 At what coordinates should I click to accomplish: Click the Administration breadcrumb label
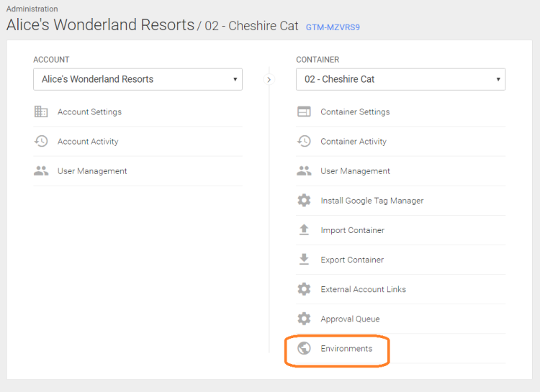[32, 9]
